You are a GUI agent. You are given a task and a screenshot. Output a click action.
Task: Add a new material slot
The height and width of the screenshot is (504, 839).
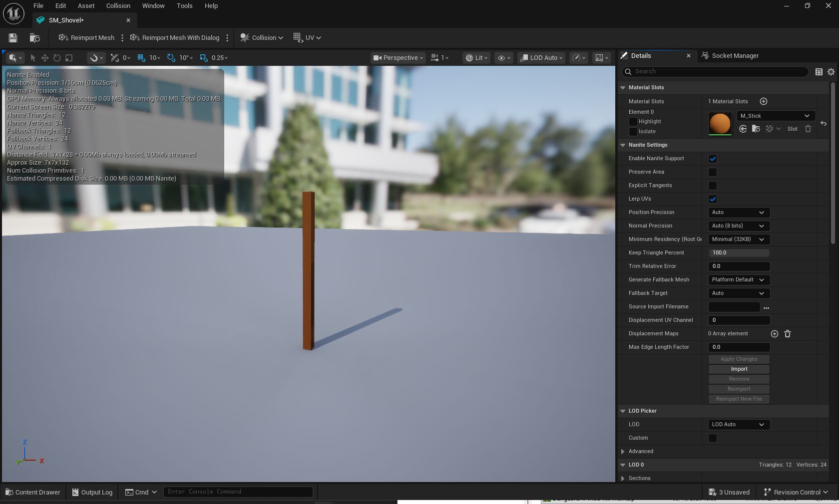coord(763,101)
